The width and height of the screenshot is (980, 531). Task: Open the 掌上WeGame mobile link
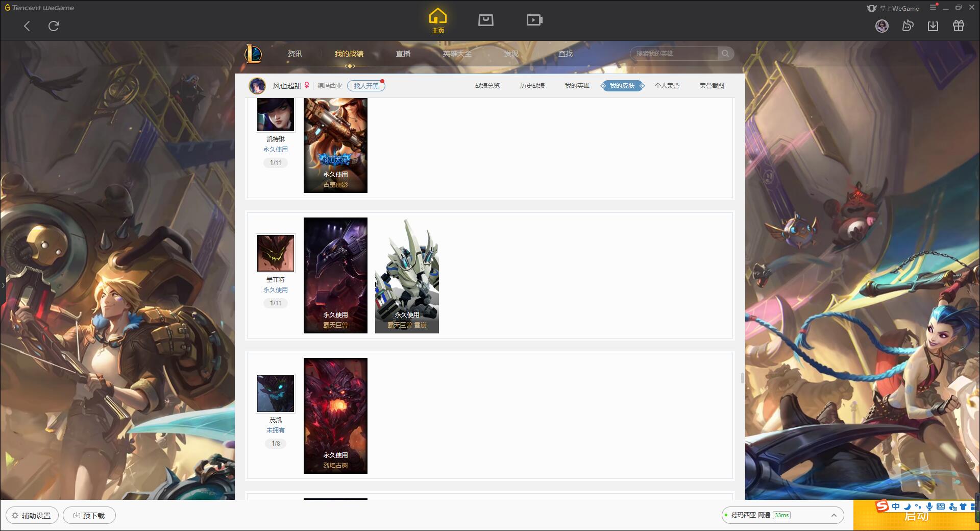pyautogui.click(x=893, y=8)
